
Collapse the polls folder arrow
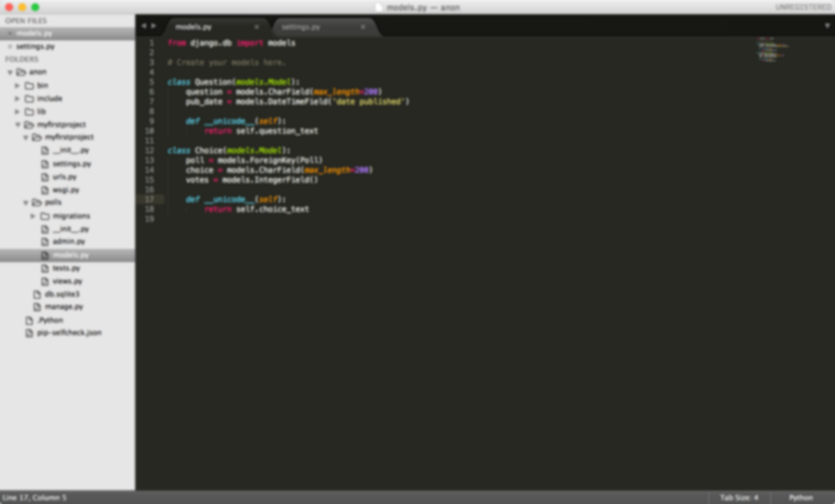coord(26,202)
